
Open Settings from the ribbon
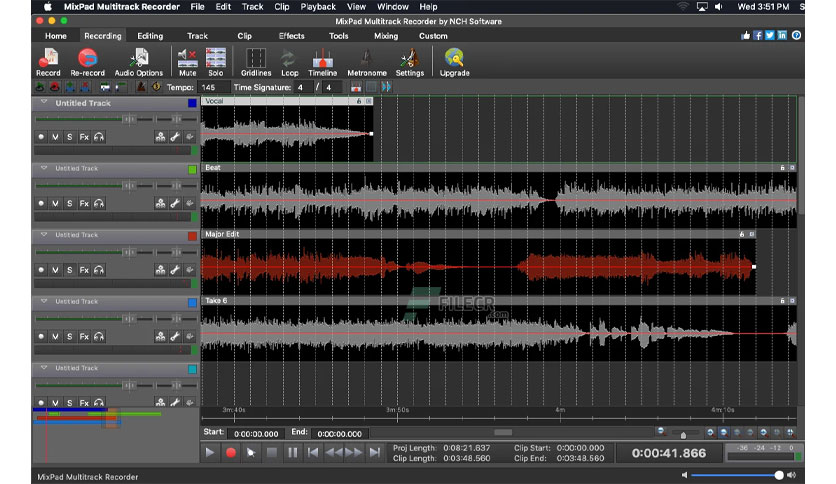(409, 62)
